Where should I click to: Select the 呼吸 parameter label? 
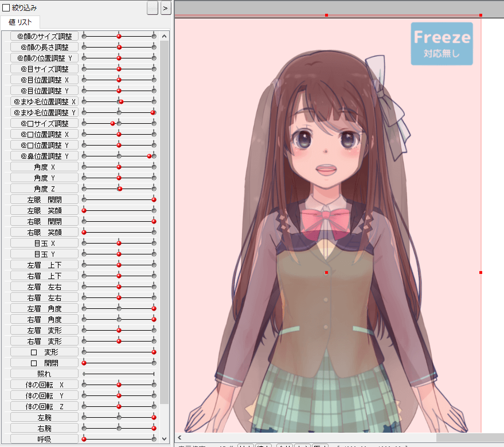pyautogui.click(x=44, y=440)
